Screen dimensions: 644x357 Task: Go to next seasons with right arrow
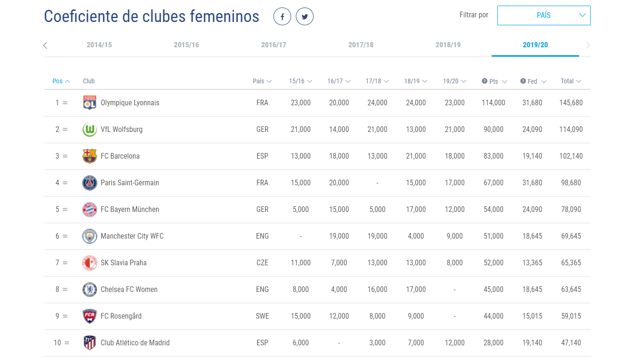point(588,45)
